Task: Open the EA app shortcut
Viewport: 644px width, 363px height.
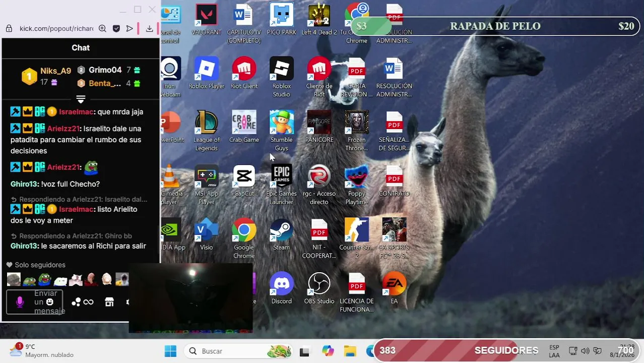Action: pyautogui.click(x=394, y=289)
